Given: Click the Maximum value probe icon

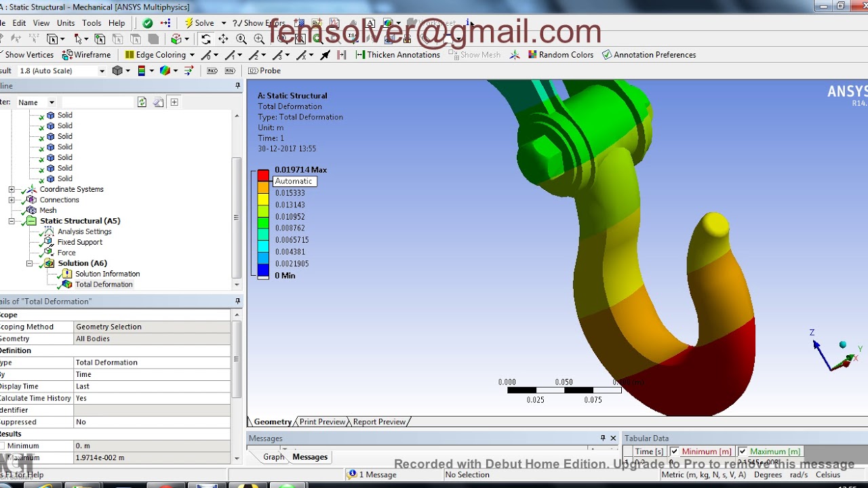Looking at the screenshot, I should point(212,70).
